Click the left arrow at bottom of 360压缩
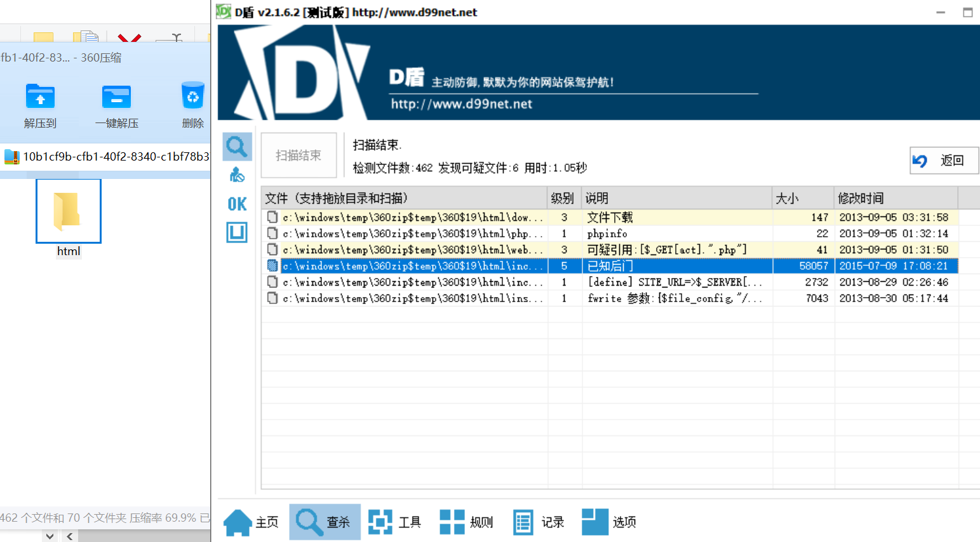 coord(69,536)
